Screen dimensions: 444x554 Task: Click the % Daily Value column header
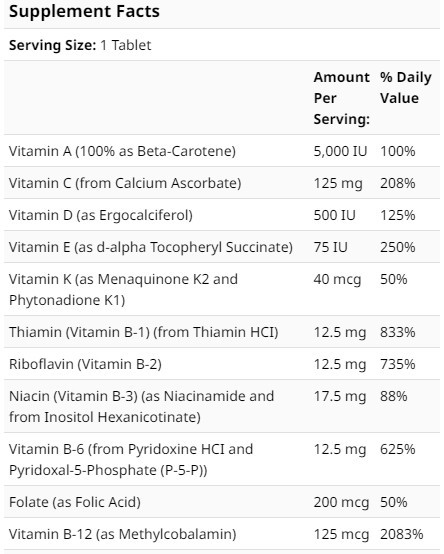[405, 87]
